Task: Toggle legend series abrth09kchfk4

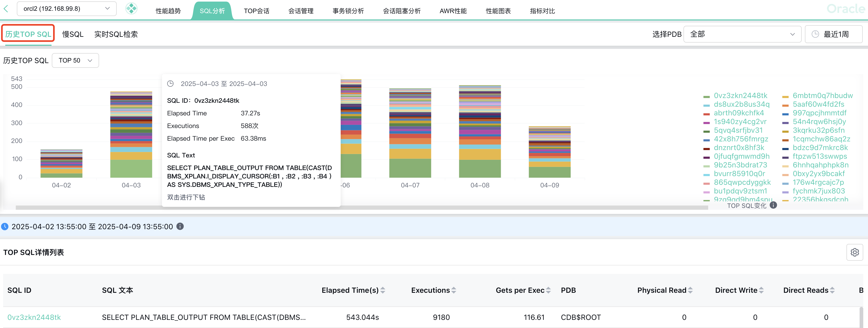Action: point(739,113)
